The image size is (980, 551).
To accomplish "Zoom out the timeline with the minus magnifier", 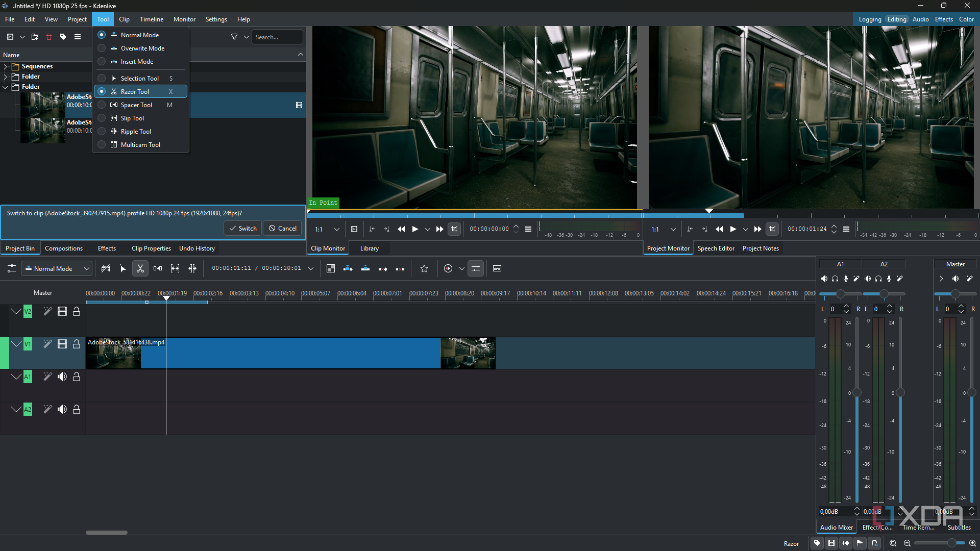I will click(907, 543).
